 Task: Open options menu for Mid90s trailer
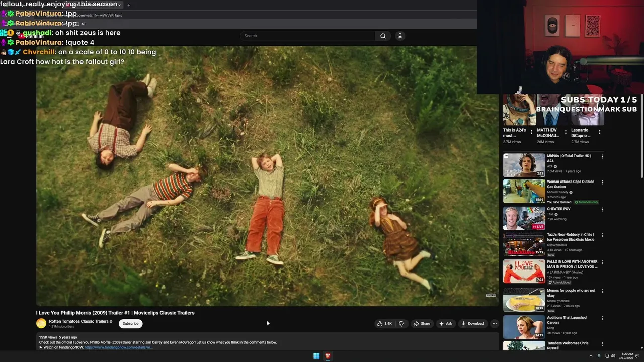(x=602, y=157)
